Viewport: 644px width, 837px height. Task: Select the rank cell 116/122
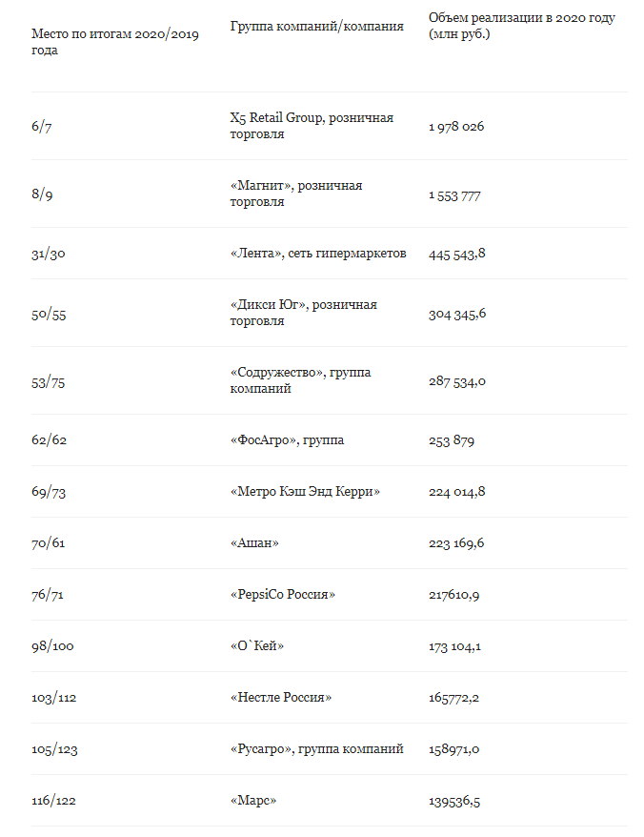click(x=53, y=801)
